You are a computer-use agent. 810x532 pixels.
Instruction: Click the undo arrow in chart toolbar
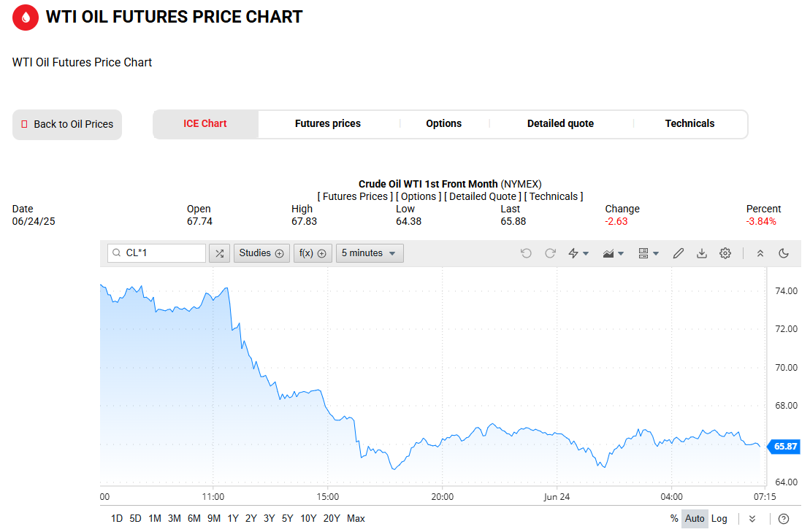526,253
